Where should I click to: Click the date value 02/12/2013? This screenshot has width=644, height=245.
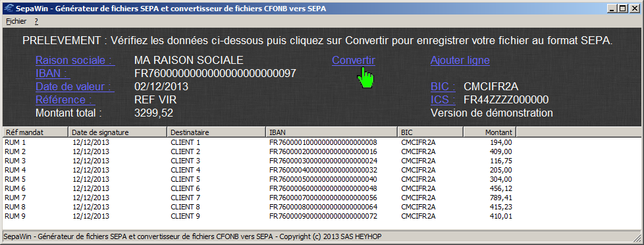click(161, 87)
